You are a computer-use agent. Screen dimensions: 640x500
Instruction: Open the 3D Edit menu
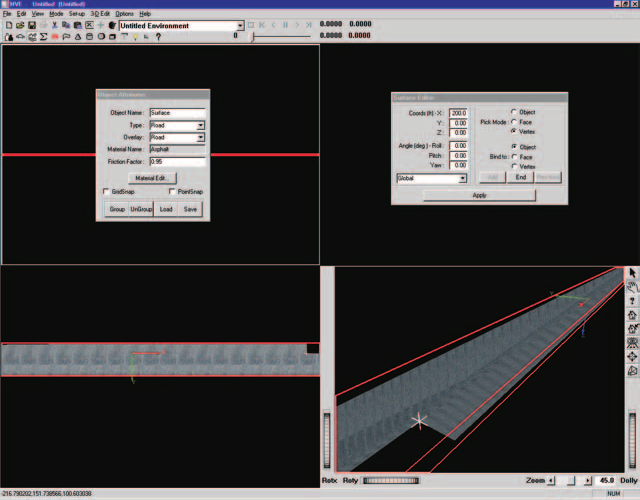click(100, 14)
